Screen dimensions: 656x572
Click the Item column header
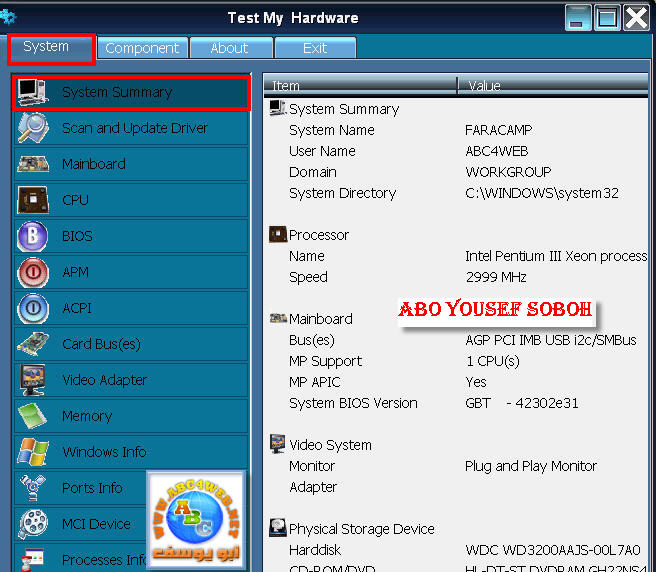coord(360,85)
